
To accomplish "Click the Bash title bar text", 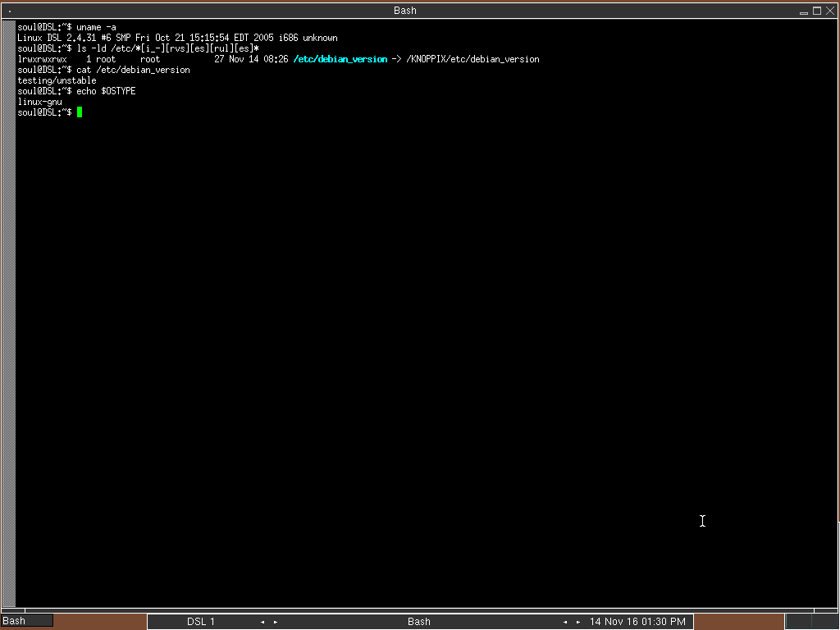I will click(x=405, y=11).
